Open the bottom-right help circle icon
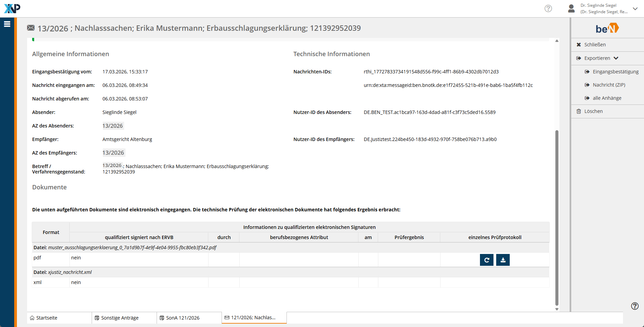Viewport: 644px width, 327px height. [635, 306]
